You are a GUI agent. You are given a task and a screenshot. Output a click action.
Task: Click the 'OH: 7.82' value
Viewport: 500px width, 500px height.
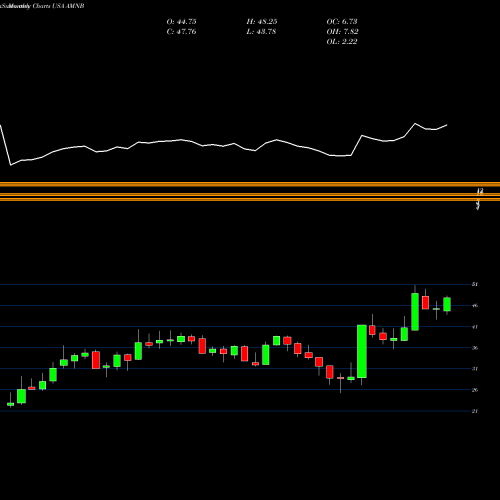point(342,32)
